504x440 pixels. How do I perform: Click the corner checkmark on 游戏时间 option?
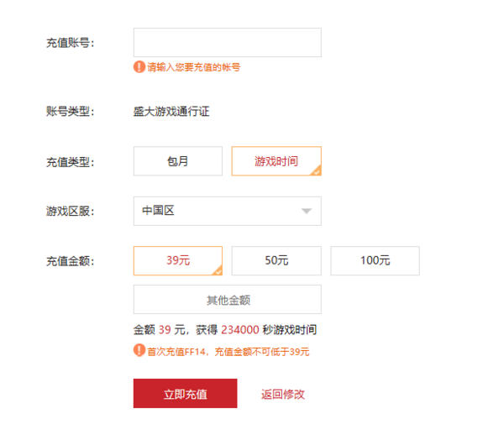point(316,170)
